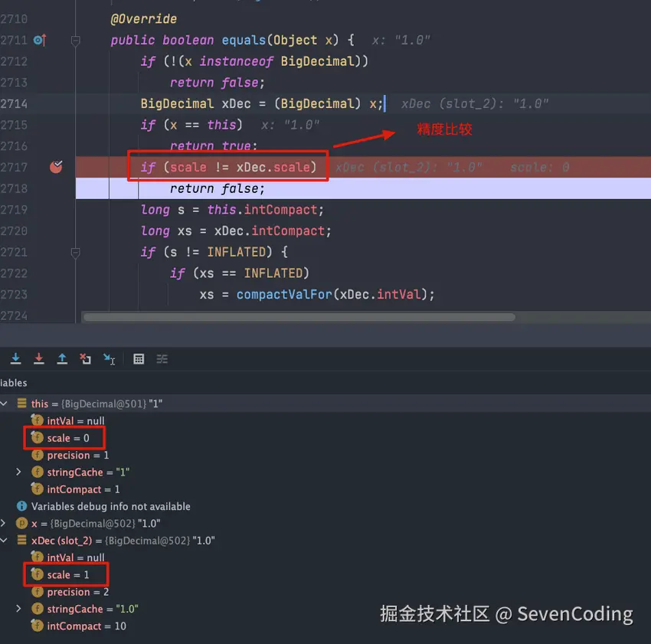Select the 'intCompact = 1' field row
651x644 pixels.
click(325, 489)
